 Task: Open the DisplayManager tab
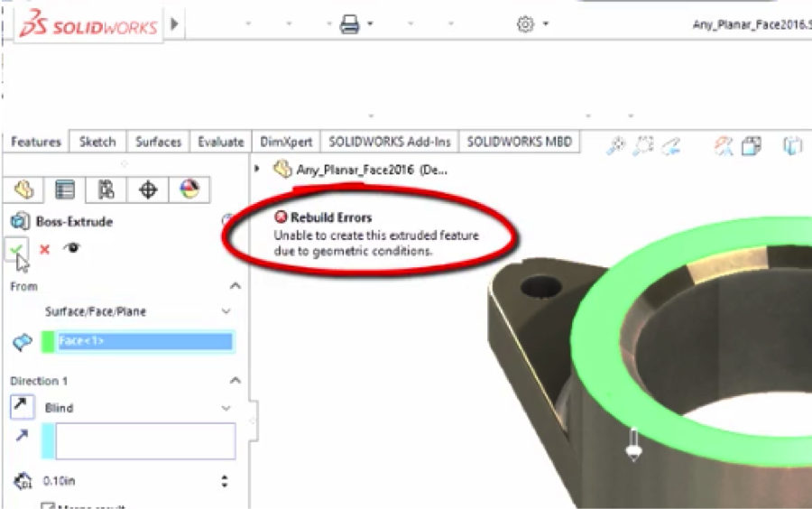(x=189, y=190)
